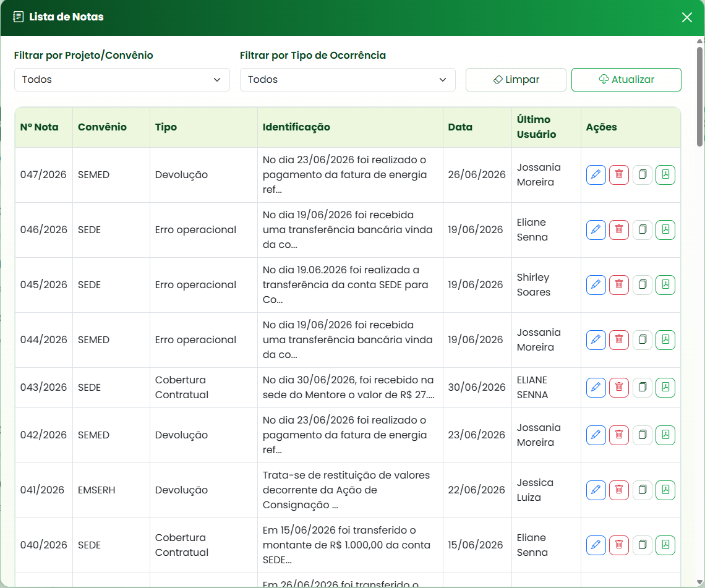
Task: Select note number 046/2026 cell
Action: click(x=44, y=230)
